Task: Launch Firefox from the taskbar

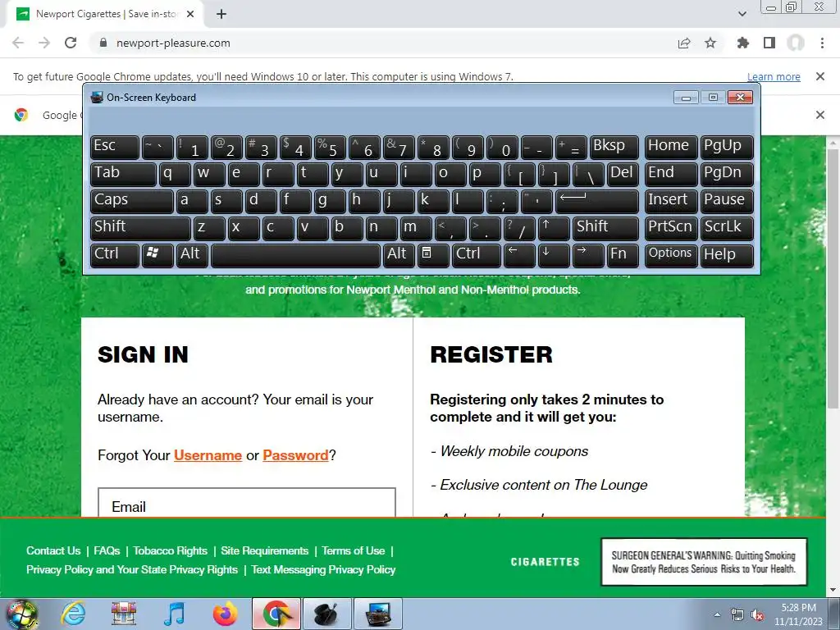Action: coord(225,614)
